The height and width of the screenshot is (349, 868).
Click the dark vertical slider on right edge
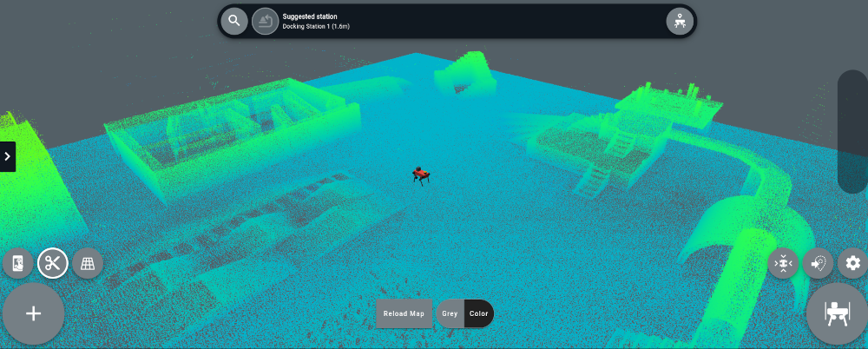[x=852, y=132]
